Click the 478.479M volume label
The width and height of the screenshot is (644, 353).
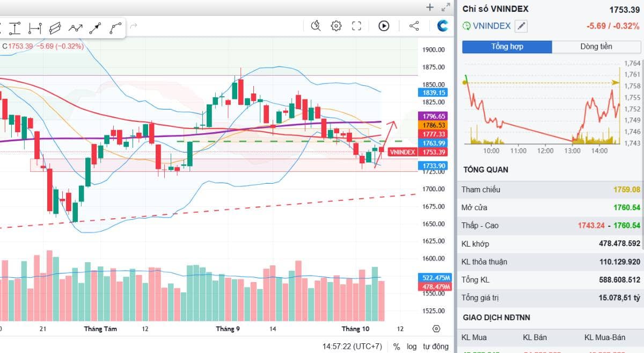point(435,286)
